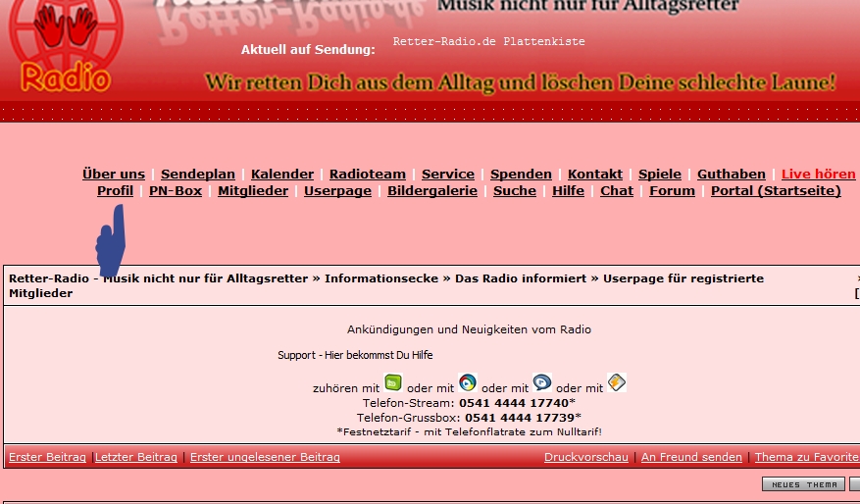The width and height of the screenshot is (860, 504).
Task: Open the PN-Box messages
Action: (176, 190)
